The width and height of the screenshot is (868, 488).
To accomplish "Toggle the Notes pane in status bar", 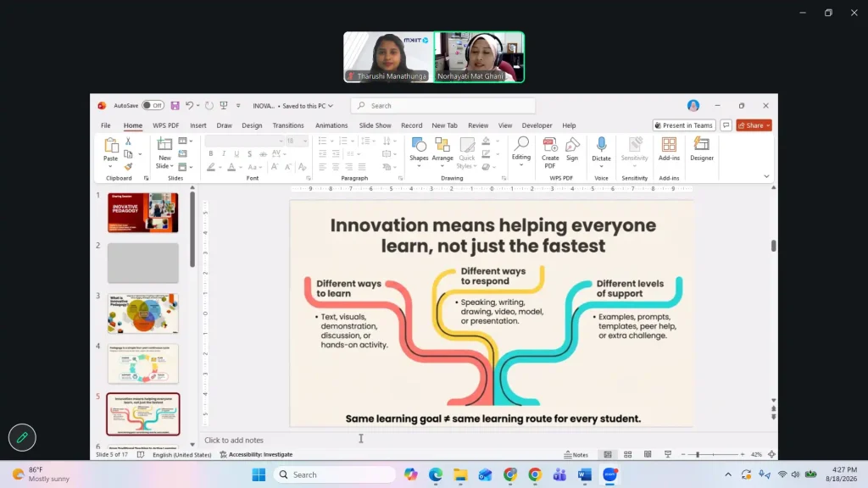I will (576, 454).
